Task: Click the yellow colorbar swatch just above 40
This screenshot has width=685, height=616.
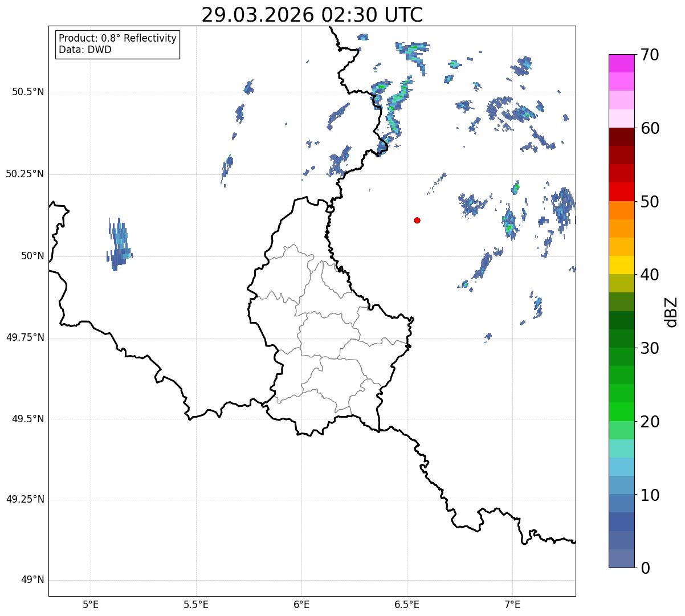Action: [x=621, y=266]
